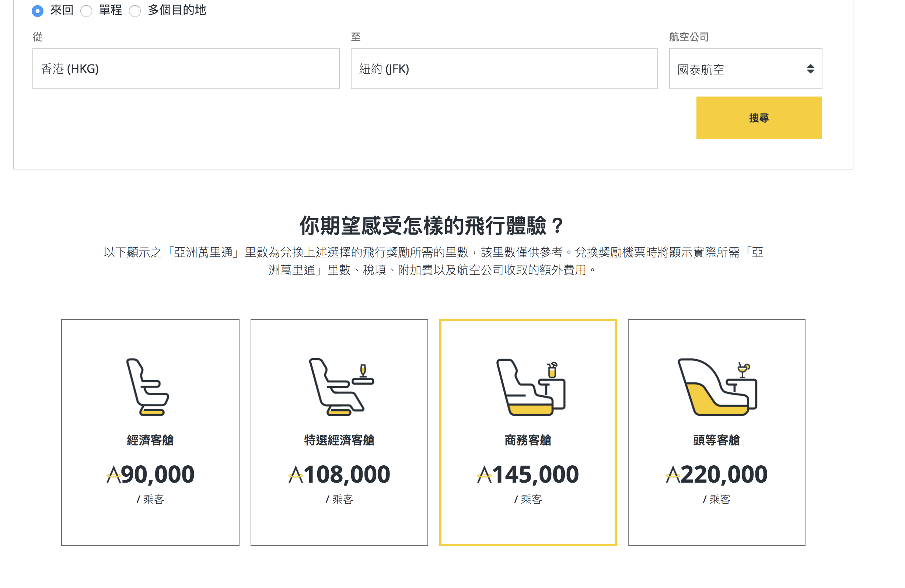Image resolution: width=905 pixels, height=588 pixels.
Task: Click the / 乘客 text under 145,000
Action: 528,499
